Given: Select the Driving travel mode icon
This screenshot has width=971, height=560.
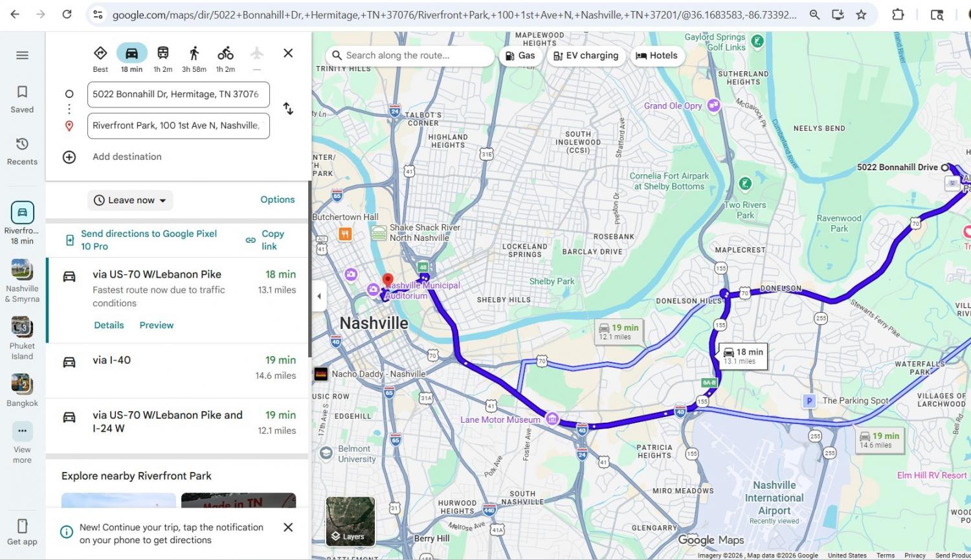Looking at the screenshot, I should coord(131,54).
